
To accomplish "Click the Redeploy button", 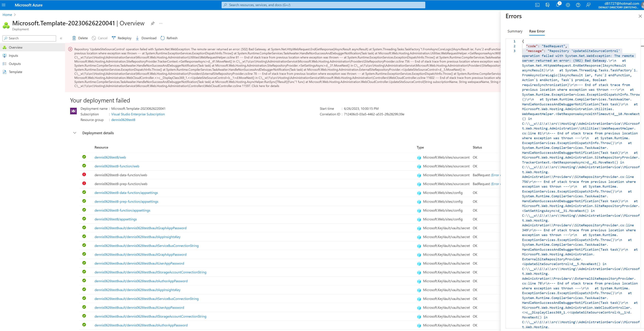I will (122, 38).
